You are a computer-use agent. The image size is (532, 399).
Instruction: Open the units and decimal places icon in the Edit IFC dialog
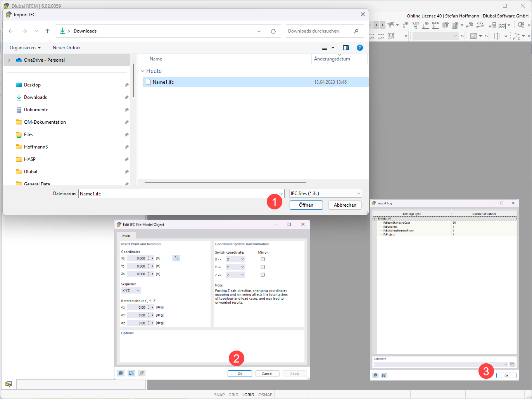(x=131, y=373)
